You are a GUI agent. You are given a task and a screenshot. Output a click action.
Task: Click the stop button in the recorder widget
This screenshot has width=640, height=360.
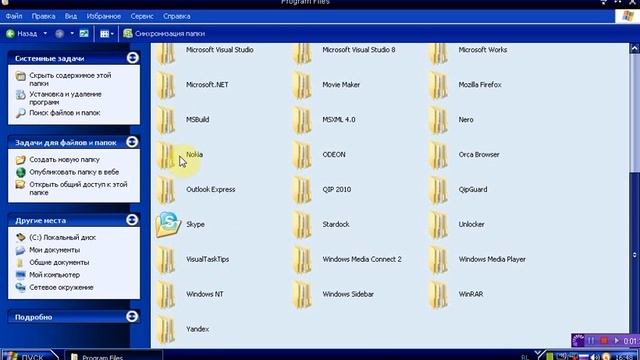(604, 340)
